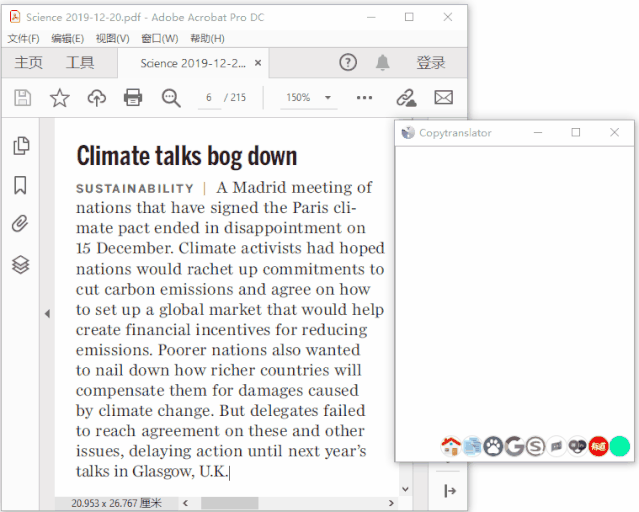Open page thumbnails panel in sidebar

(21, 146)
